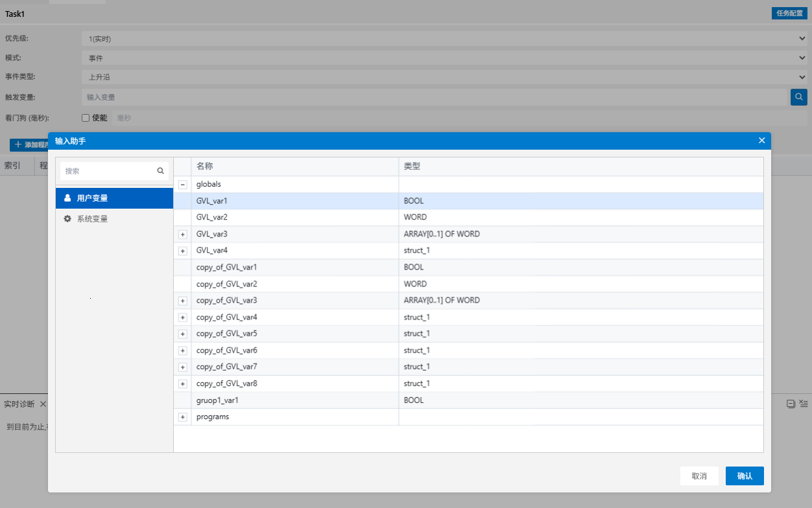Expand the copy_of_GVL_var4 node
The width and height of the screenshot is (812, 508).
click(182, 317)
